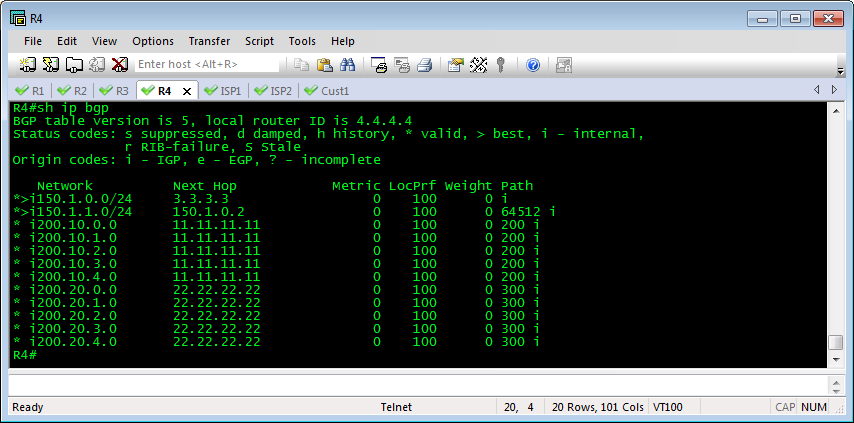Switch to the R3 session tab
854x423 pixels.
click(115, 91)
